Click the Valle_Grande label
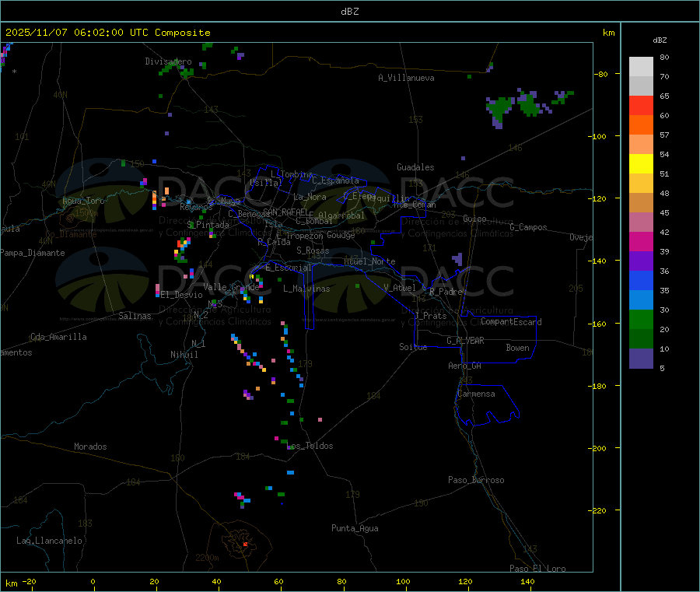Image resolution: width=700 pixels, height=592 pixels. click(x=232, y=287)
